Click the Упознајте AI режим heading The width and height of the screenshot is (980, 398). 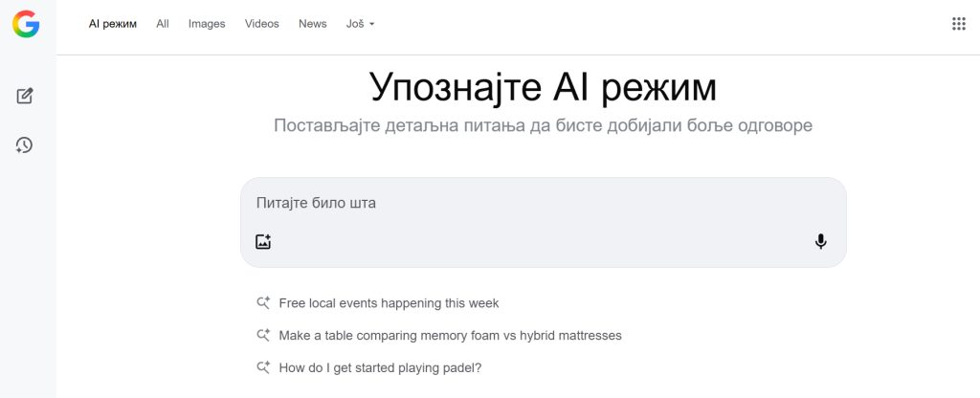click(544, 87)
